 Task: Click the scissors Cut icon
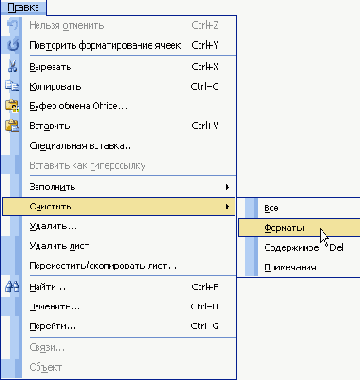click(13, 67)
